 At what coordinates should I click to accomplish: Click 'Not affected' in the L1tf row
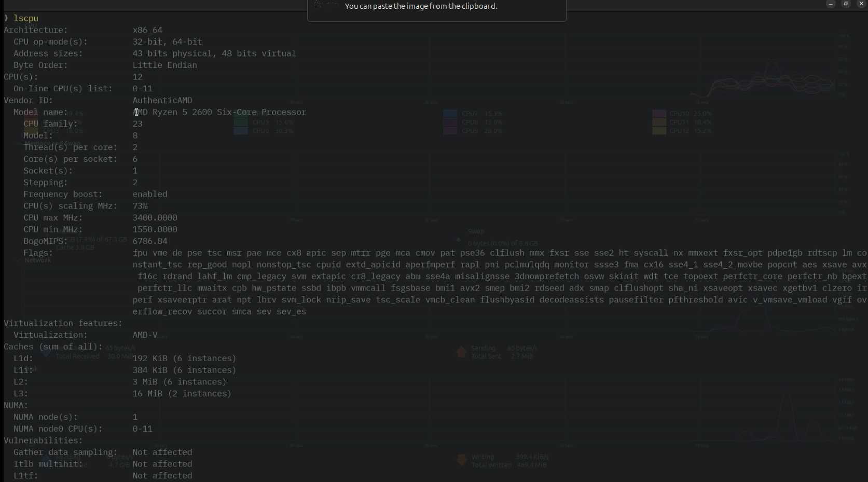(162, 476)
